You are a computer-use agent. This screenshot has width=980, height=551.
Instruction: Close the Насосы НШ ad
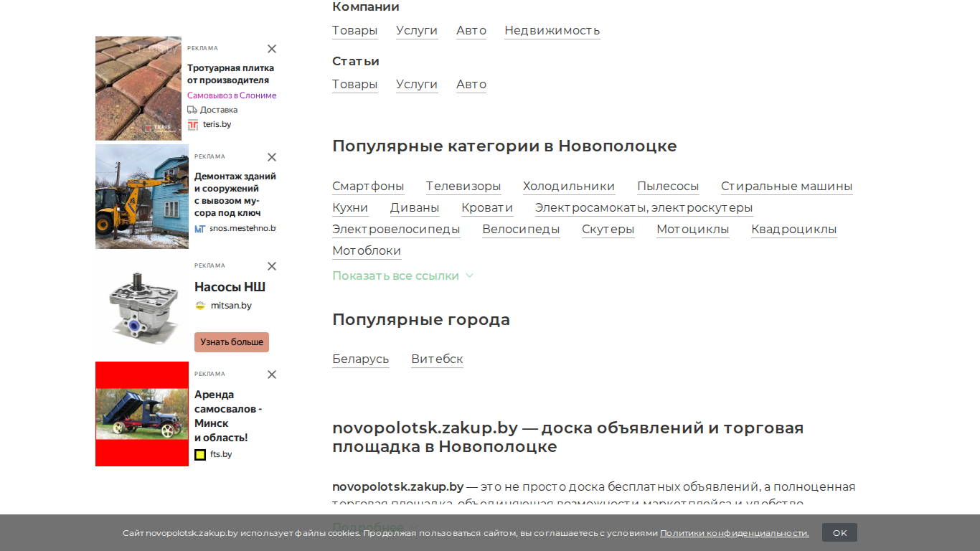tap(272, 266)
